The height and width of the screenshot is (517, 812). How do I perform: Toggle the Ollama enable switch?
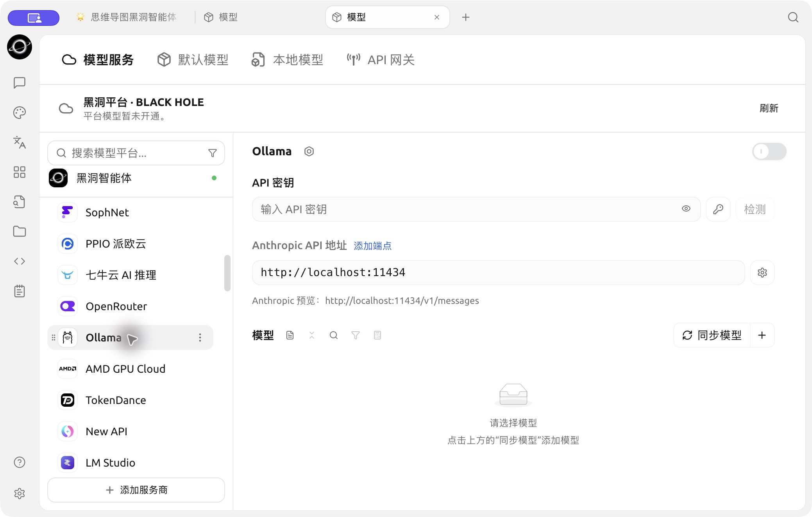769,151
